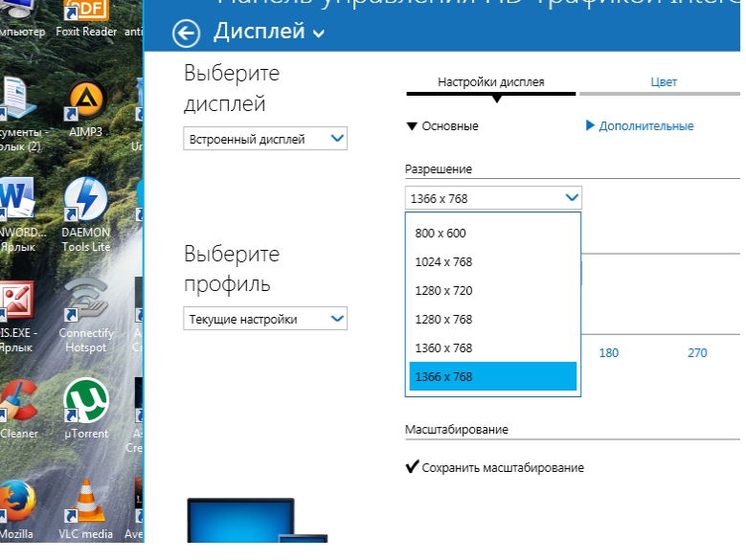Open Foxit Reader desktop icon
The image size is (746, 560).
(86, 11)
